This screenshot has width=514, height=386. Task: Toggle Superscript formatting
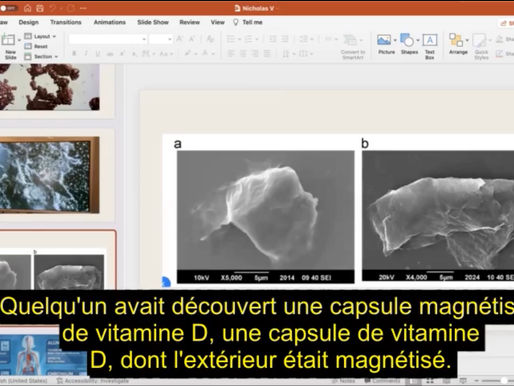(x=122, y=53)
